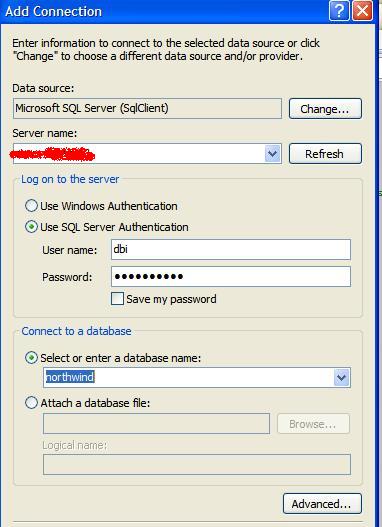The image size is (382, 527).
Task: Close the Add Connection dialog
Action: pyautogui.click(x=362, y=11)
